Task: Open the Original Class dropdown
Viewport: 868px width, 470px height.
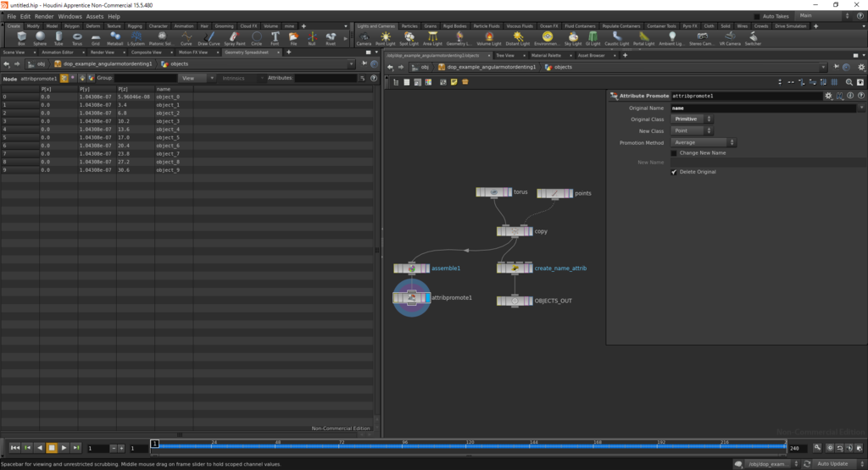Action: click(692, 119)
